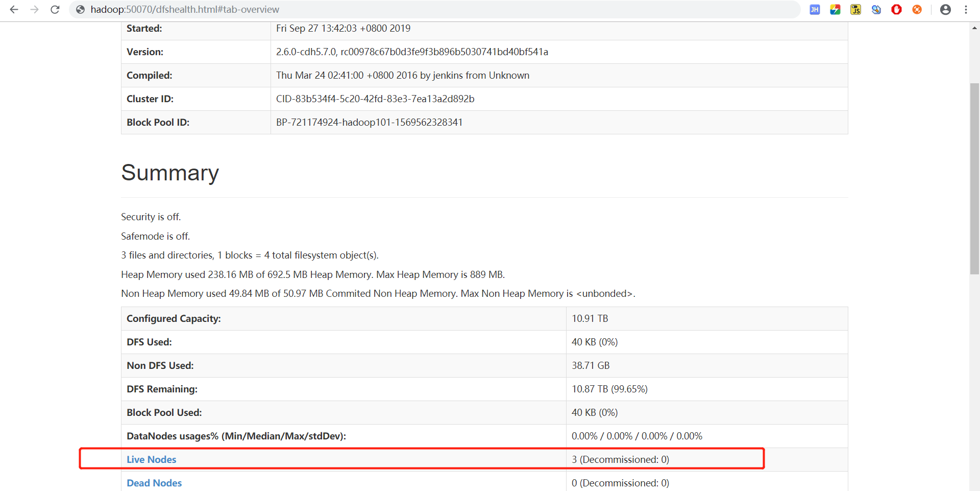Open the blue JH extension icon

815,9
